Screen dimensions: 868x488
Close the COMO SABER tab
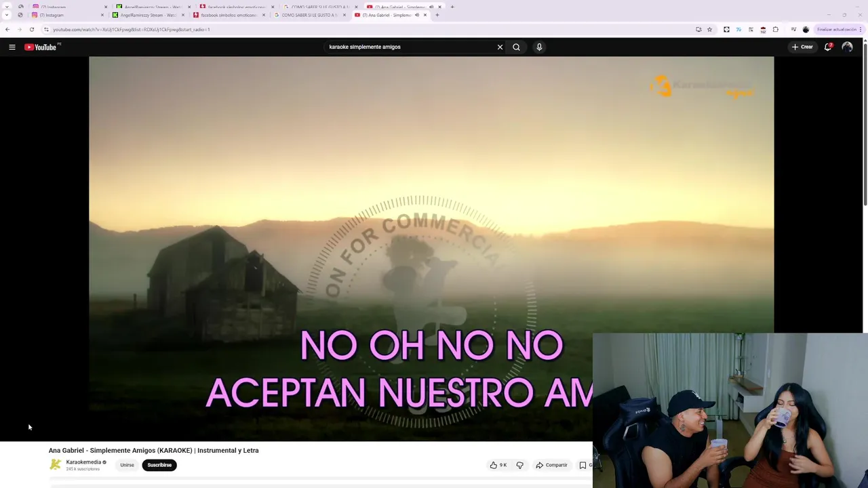tap(344, 15)
